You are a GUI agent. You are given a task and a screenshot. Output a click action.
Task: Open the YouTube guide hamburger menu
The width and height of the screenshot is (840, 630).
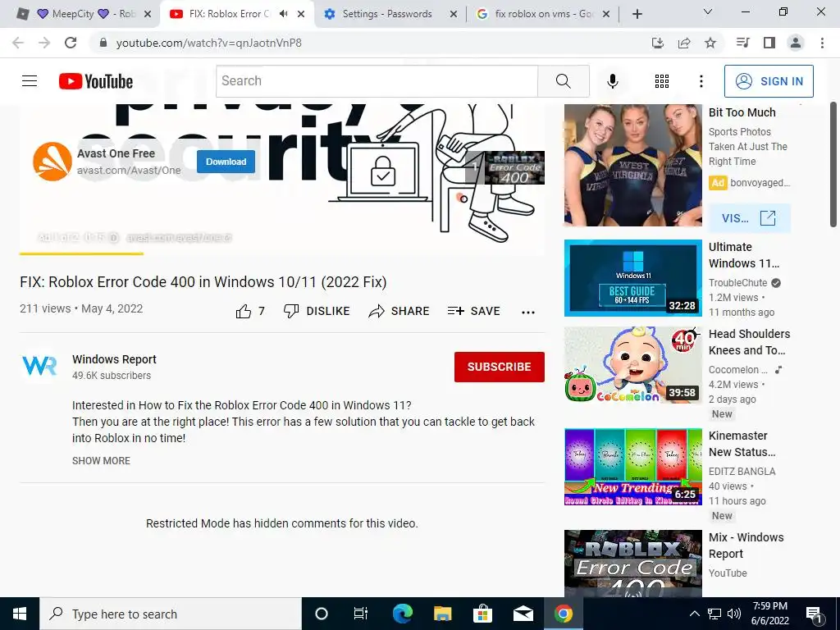[x=30, y=81]
